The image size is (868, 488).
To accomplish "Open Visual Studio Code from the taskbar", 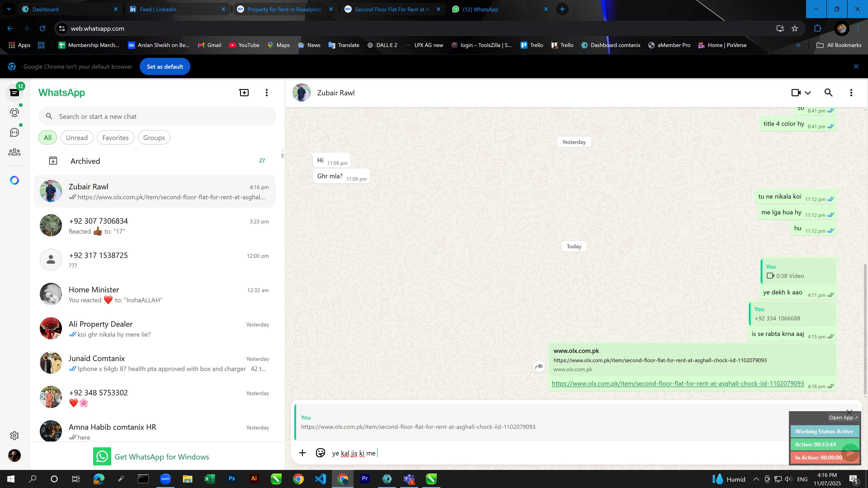I will point(321,479).
